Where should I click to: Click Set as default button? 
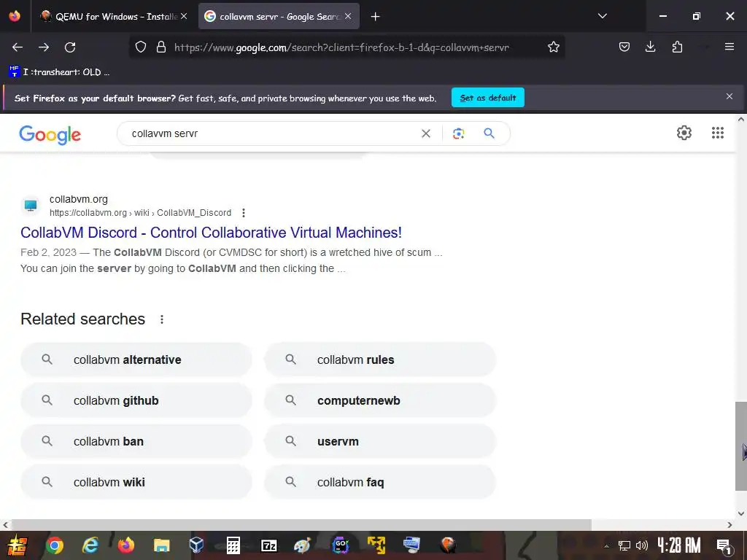pyautogui.click(x=488, y=98)
